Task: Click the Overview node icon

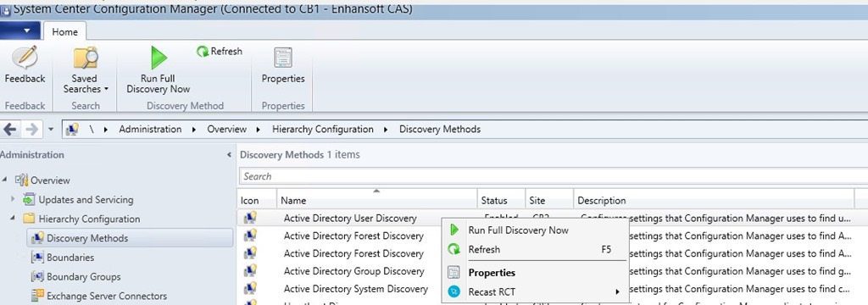Action: (x=21, y=180)
